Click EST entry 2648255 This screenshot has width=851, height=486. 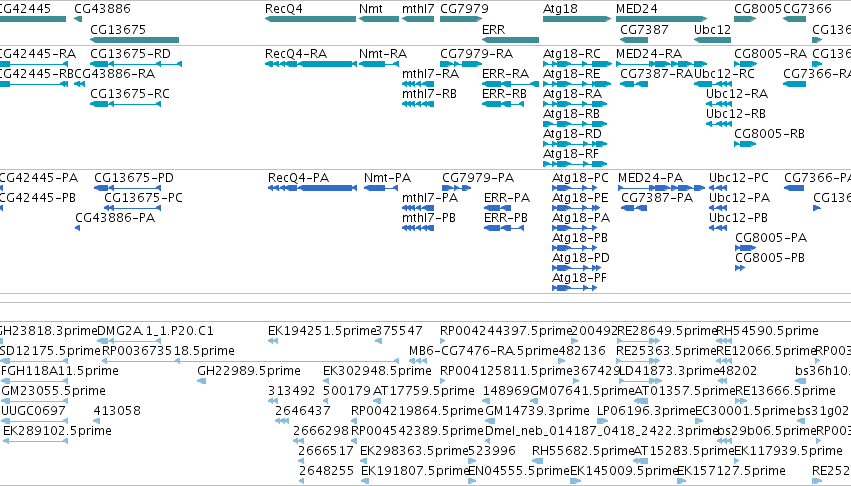(302, 481)
